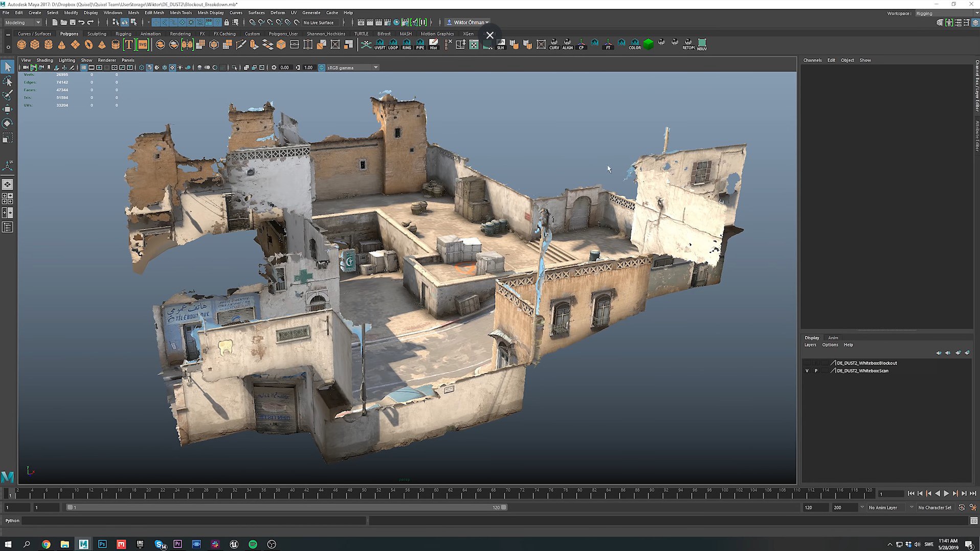Create a polygon cylinder from the shelf
The height and width of the screenshot is (551, 980).
click(48, 45)
